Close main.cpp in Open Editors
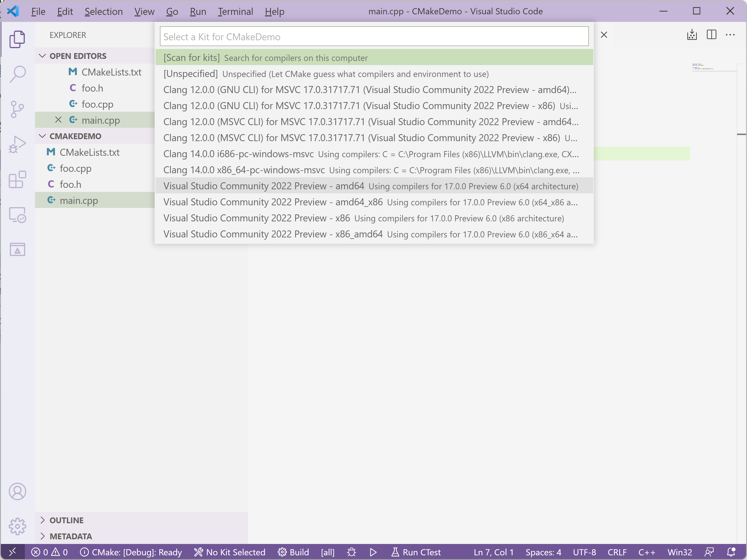This screenshot has height=560, width=747. 58,120
